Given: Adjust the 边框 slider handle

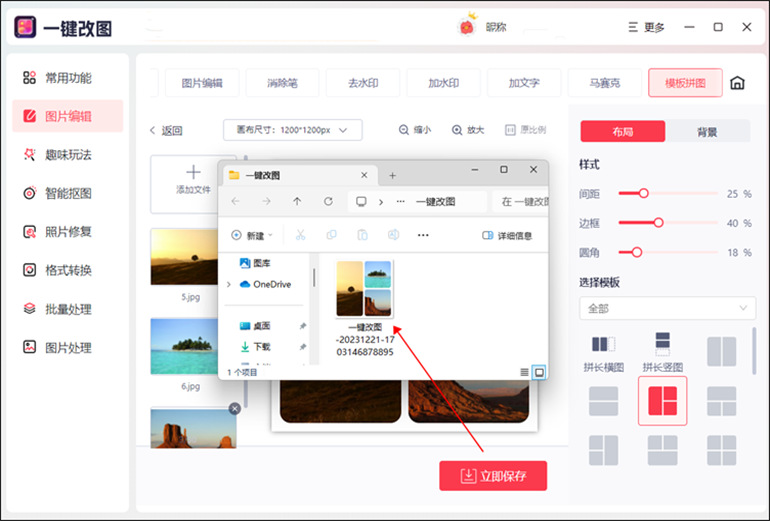Looking at the screenshot, I should point(659,223).
